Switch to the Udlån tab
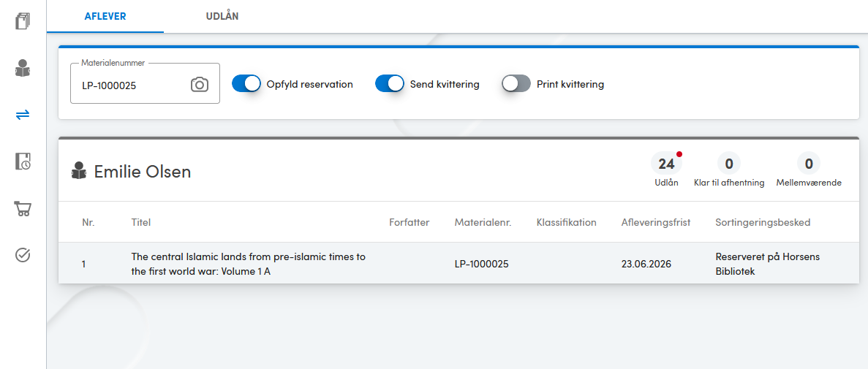Viewport: 868px width, 369px height. (x=222, y=16)
